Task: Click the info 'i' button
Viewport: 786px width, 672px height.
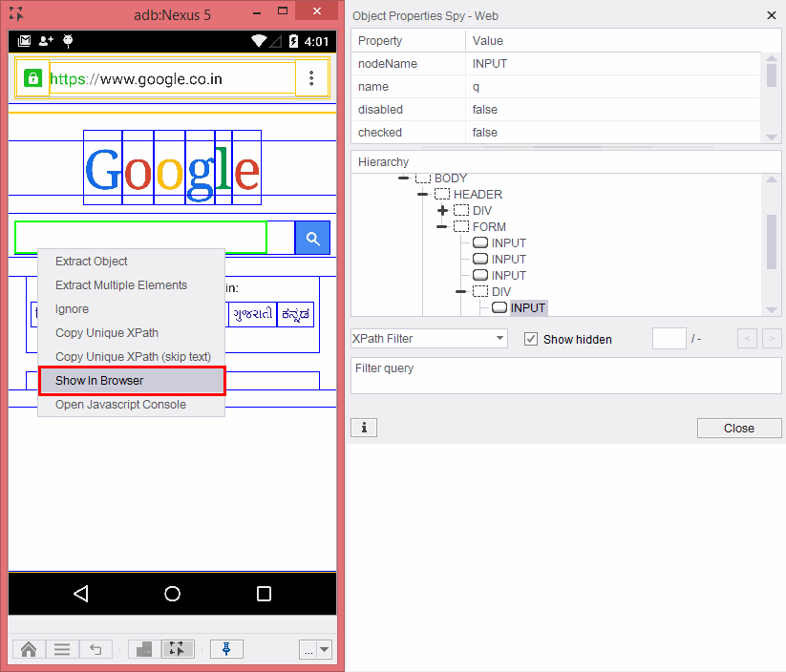Action: [x=364, y=428]
